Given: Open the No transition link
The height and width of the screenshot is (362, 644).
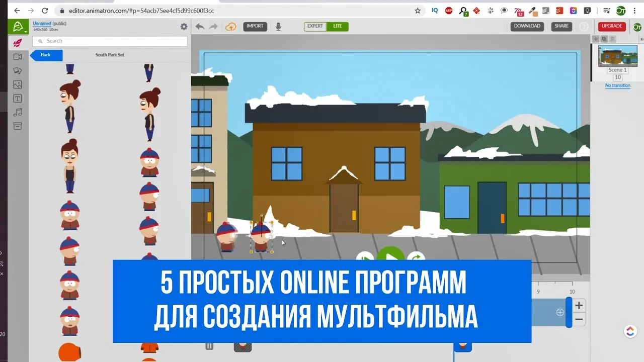Looking at the screenshot, I should pyautogui.click(x=618, y=85).
